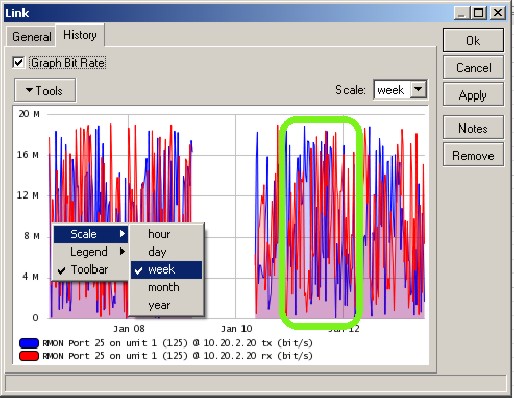The height and width of the screenshot is (398, 514).
Task: Open Notes for this link
Action: point(473,128)
